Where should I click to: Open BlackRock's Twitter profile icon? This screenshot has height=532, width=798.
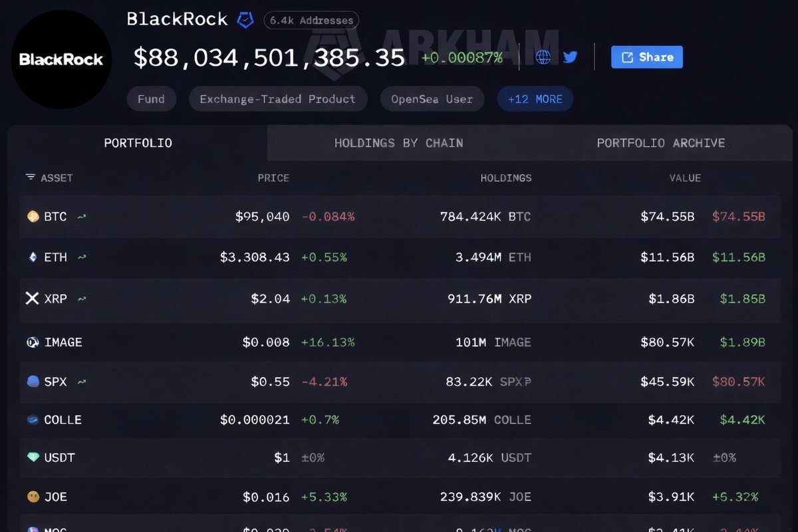[570, 57]
